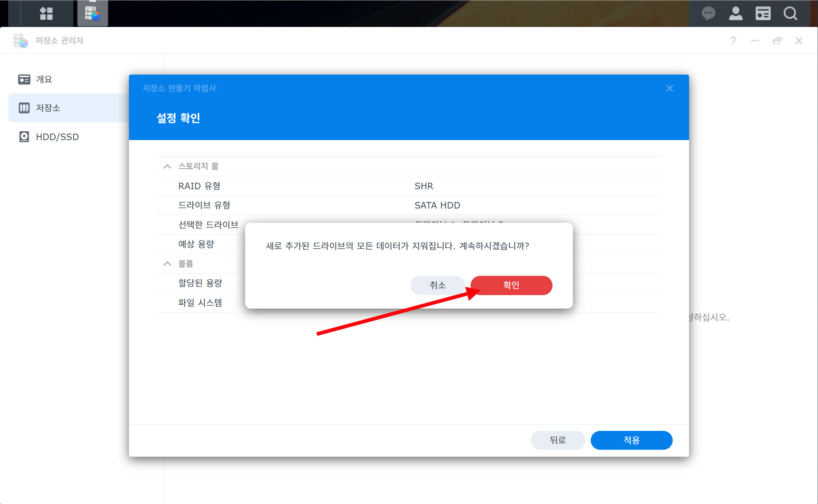Open the user account options icon
The width and height of the screenshot is (818, 504).
point(735,13)
